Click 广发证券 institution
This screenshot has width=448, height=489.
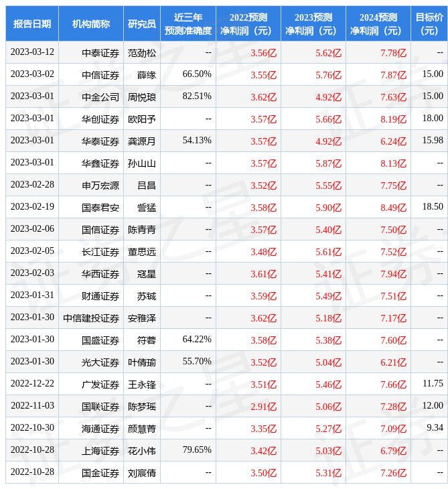point(100,385)
